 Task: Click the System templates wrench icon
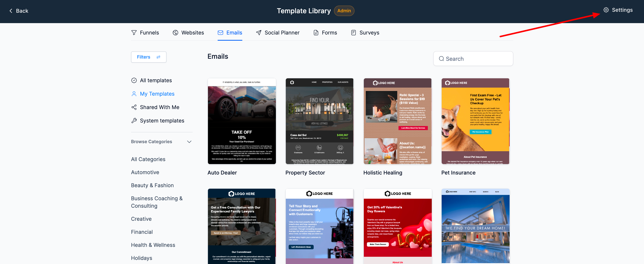pos(134,121)
